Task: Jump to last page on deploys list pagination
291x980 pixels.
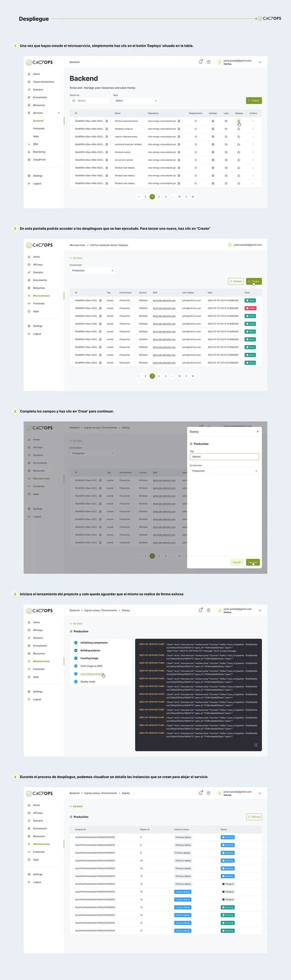Action: point(193,376)
